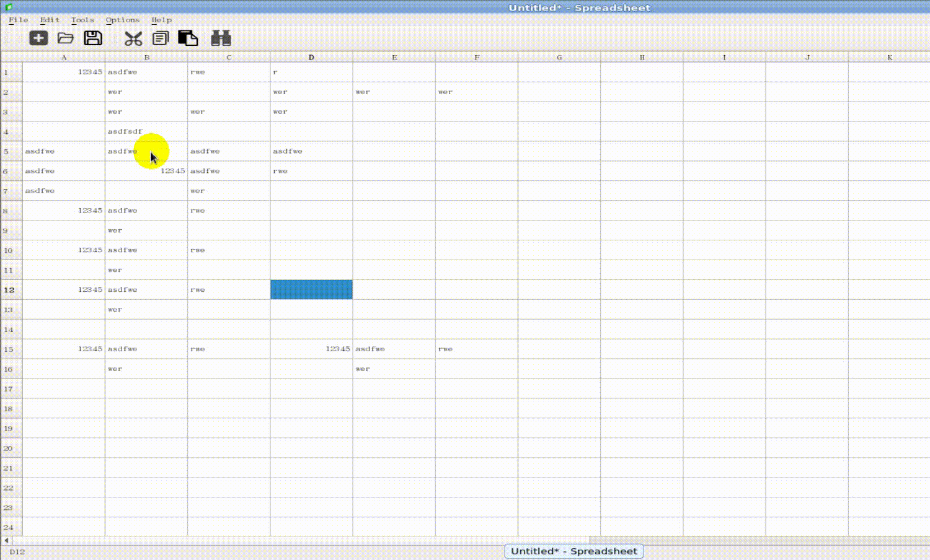Select row 12 by its row header
930x560 pixels.
pos(9,289)
